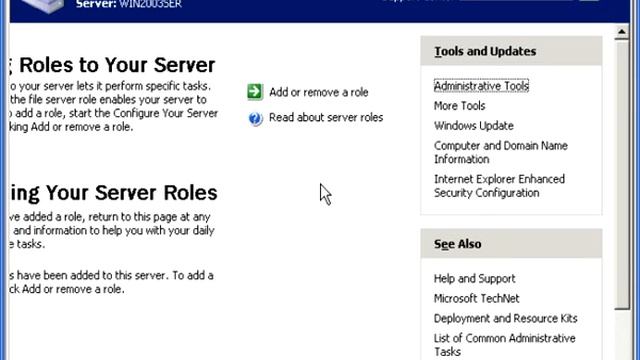Open Add or remove a role link
640x360 pixels.
[318, 92]
